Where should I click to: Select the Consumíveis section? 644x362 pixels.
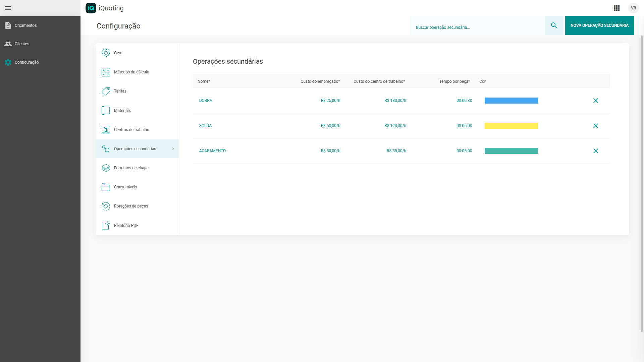(137, 187)
